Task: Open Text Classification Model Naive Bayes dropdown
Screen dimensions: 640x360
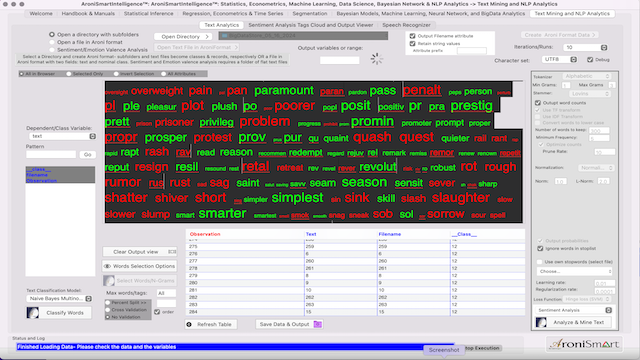Action: [x=59, y=298]
